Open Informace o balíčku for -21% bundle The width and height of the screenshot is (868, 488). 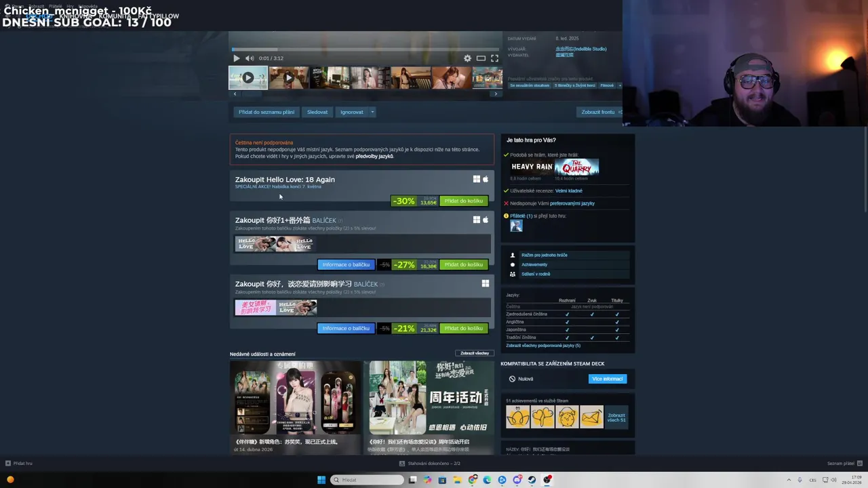[x=346, y=328]
